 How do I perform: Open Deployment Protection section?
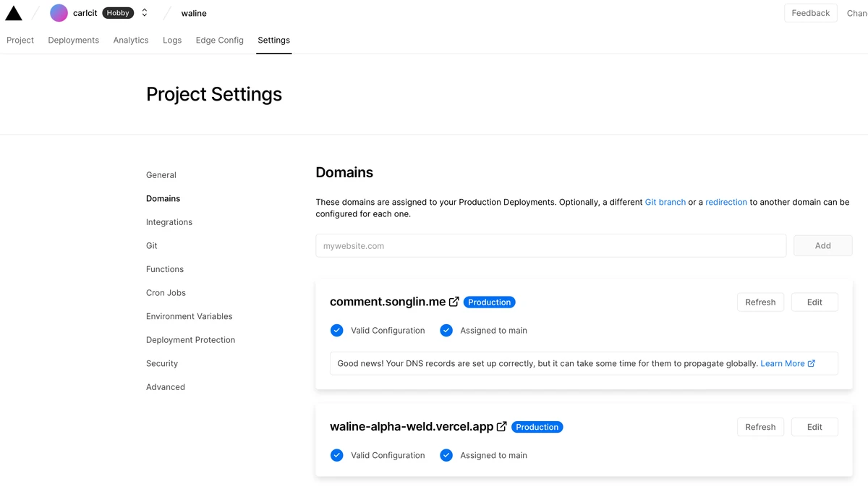point(191,340)
